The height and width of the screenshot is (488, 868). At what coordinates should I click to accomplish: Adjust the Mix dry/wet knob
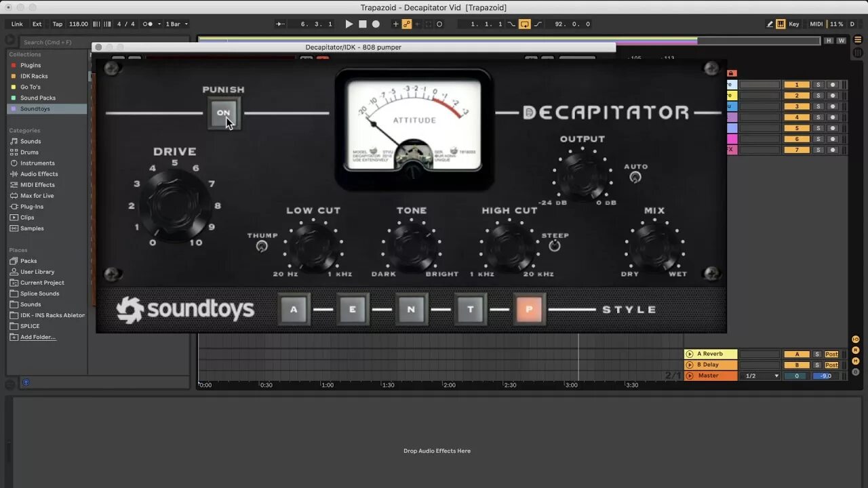click(x=654, y=246)
